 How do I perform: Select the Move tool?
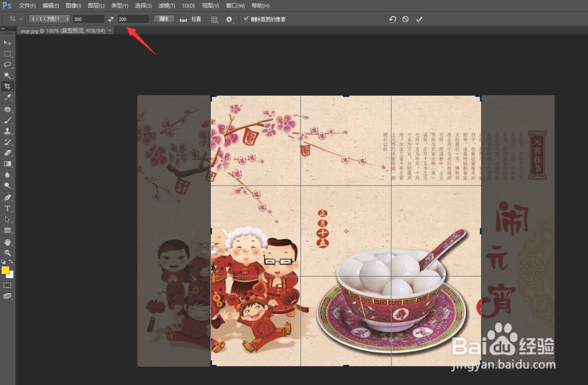(x=7, y=43)
